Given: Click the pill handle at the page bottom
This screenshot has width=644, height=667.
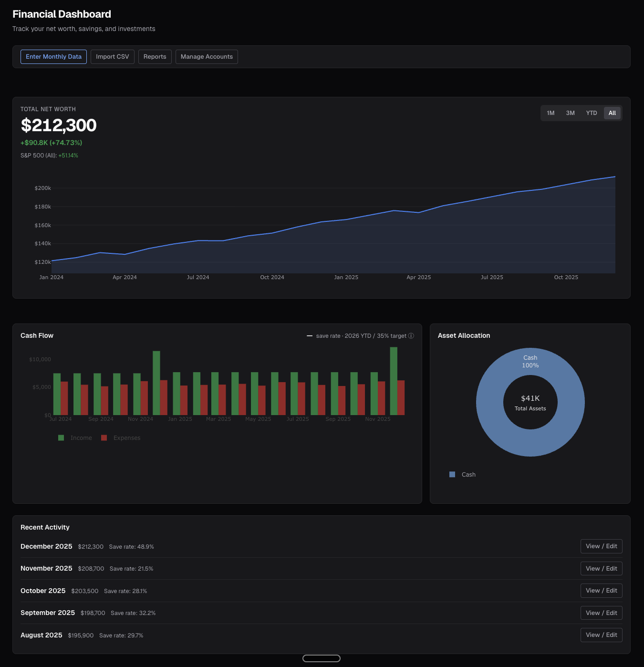Looking at the screenshot, I should (x=322, y=658).
